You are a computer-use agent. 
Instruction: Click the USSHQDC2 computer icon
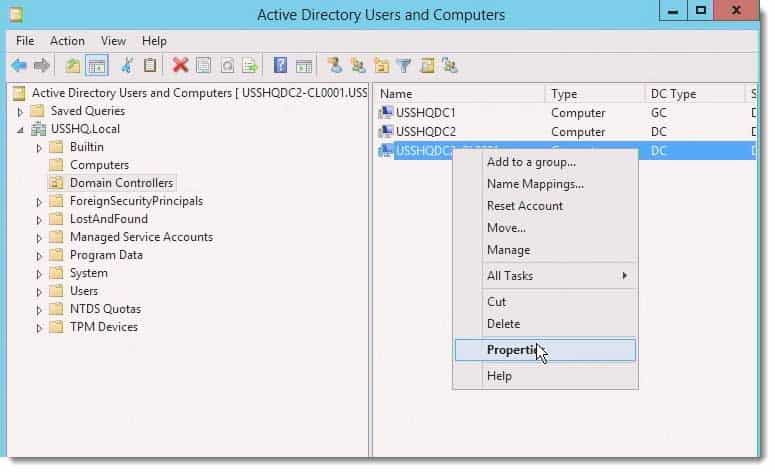click(386, 131)
